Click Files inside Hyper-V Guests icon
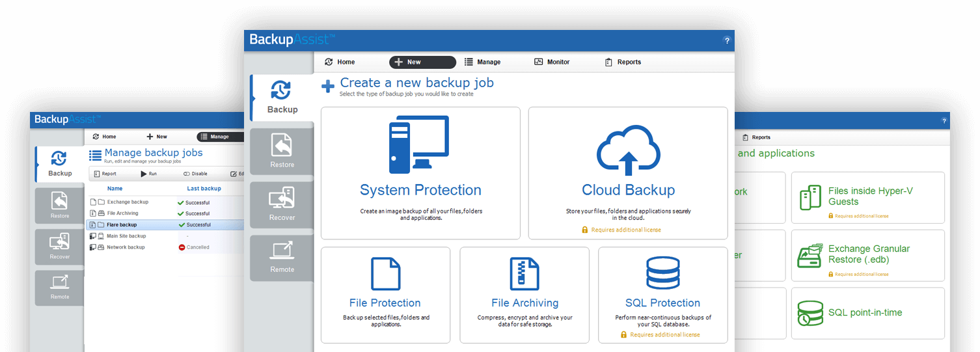The image size is (980, 352). (x=810, y=197)
